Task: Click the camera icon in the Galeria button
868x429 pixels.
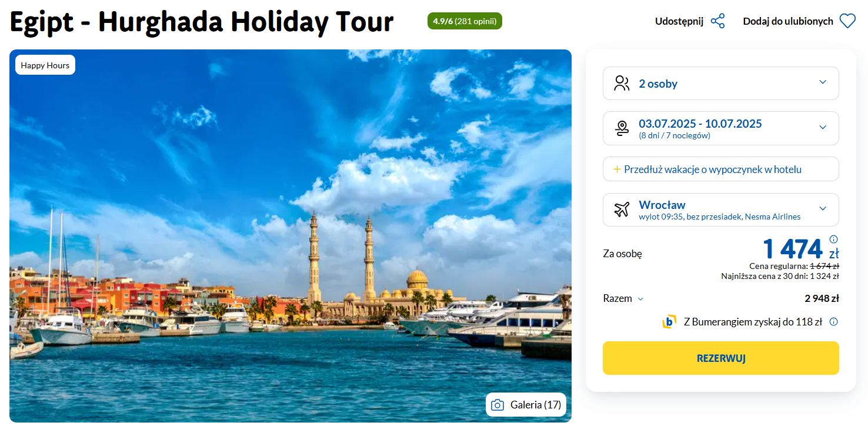Action: click(x=498, y=405)
